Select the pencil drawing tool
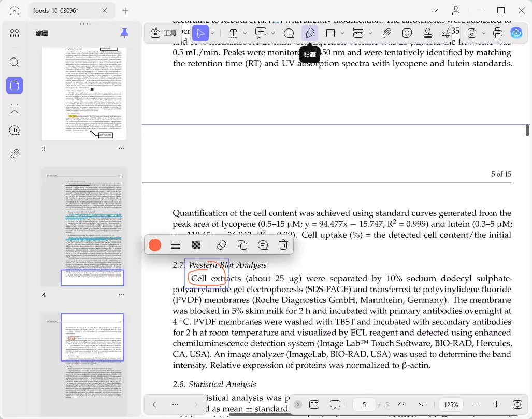Viewport: 532px width, 419px height. coord(310,33)
